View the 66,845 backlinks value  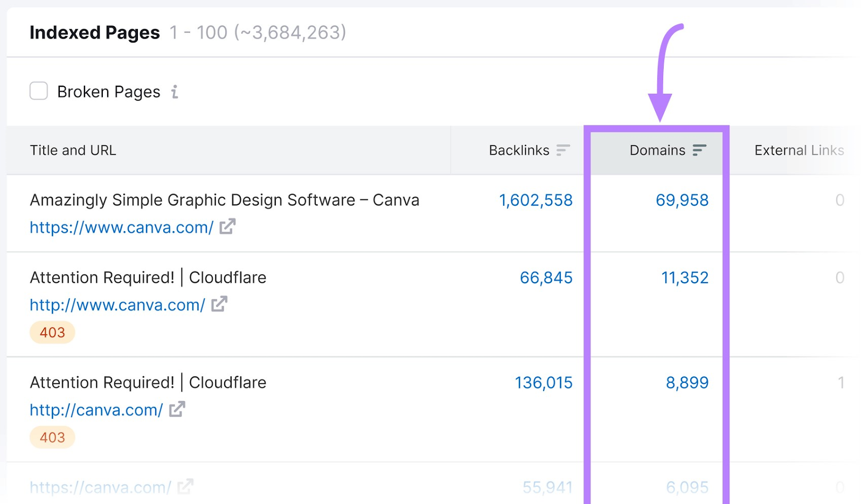[546, 278]
